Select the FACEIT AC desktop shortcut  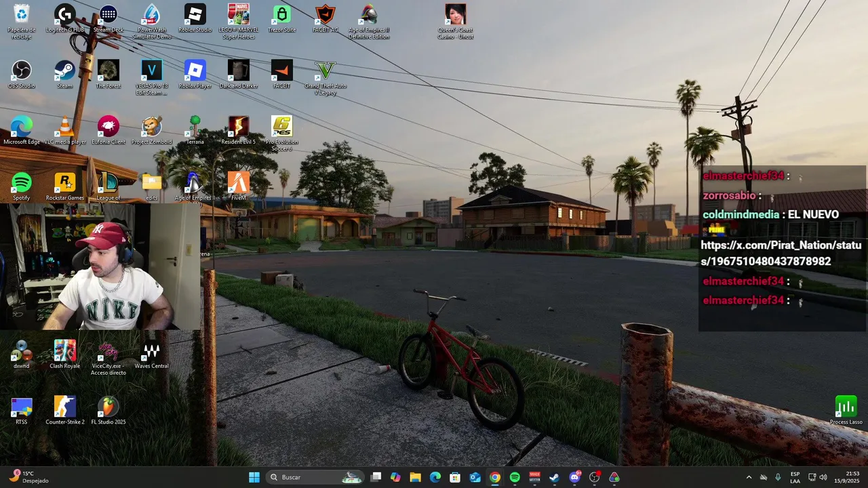pos(325,19)
